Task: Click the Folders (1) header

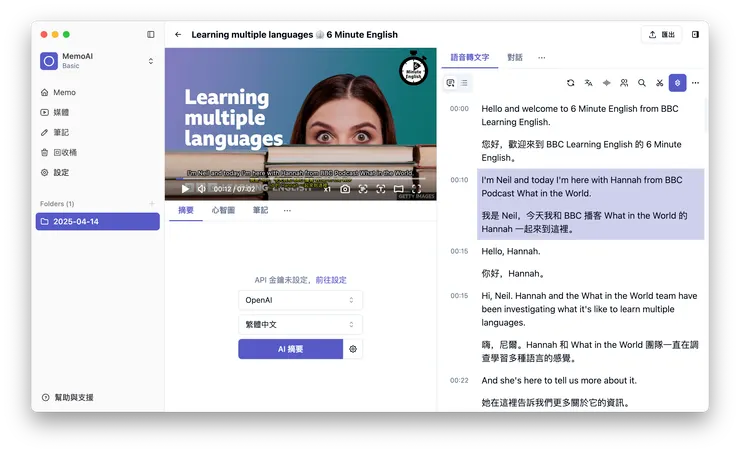Action: click(57, 204)
